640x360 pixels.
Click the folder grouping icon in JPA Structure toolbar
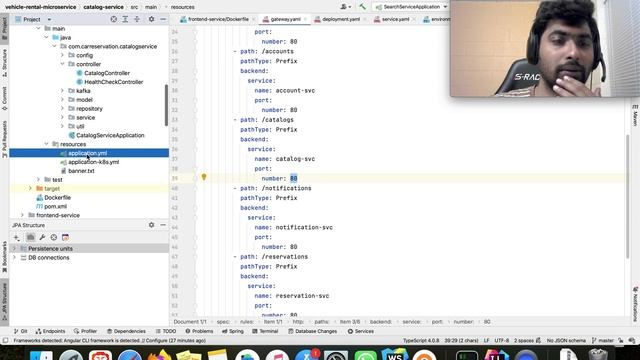pos(31,237)
